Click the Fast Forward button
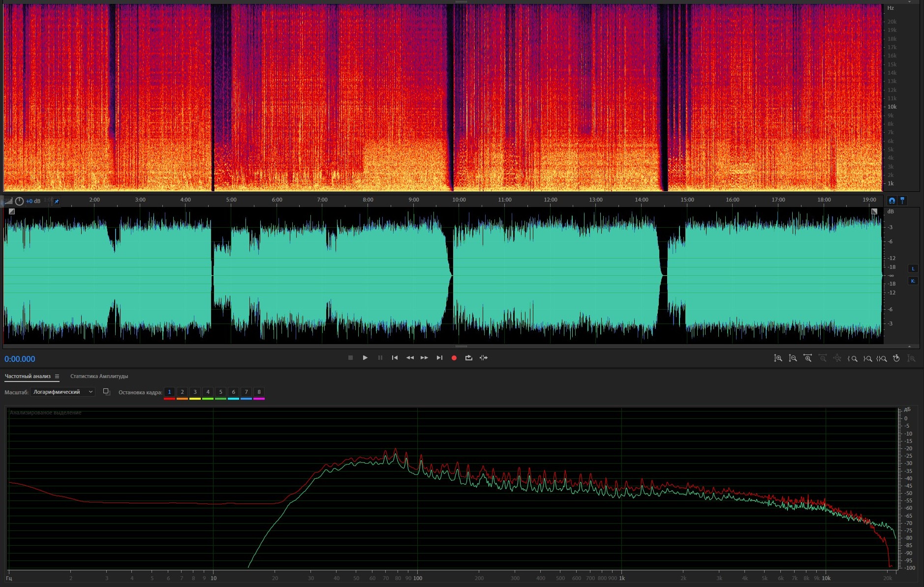The width and height of the screenshot is (924, 587). [424, 358]
